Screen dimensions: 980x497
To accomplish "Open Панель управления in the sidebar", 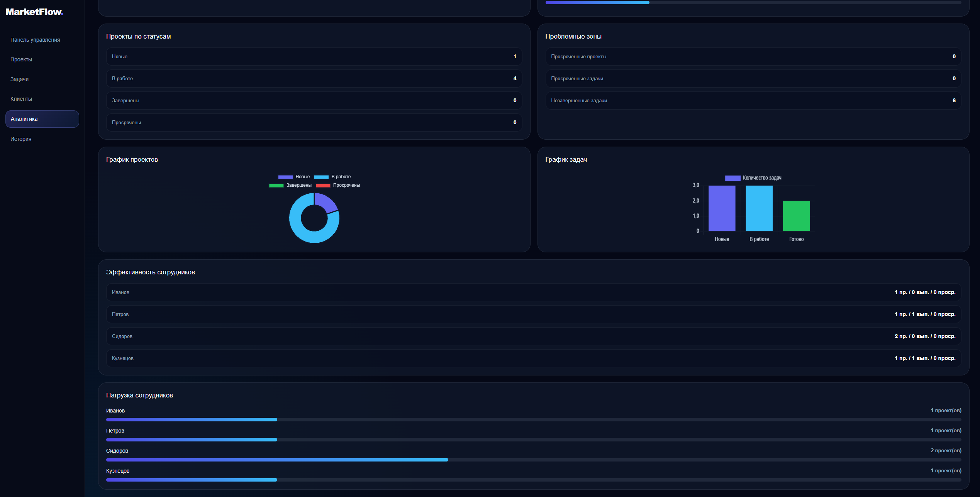I will click(42, 40).
